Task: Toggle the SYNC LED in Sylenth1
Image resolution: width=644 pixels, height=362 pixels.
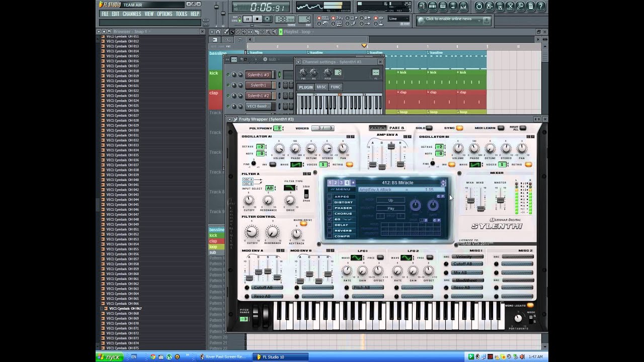Action: (x=459, y=128)
